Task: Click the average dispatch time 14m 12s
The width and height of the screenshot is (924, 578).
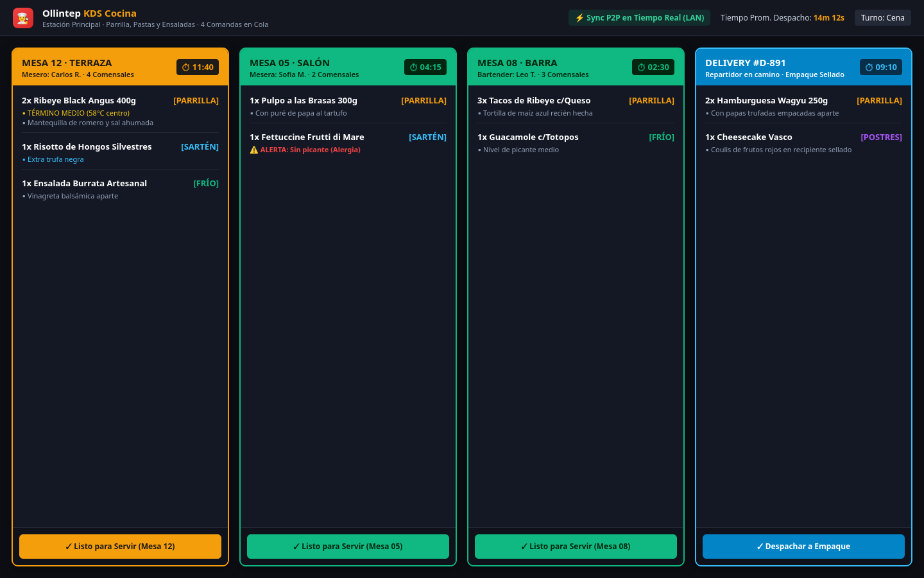Action: coord(829,18)
